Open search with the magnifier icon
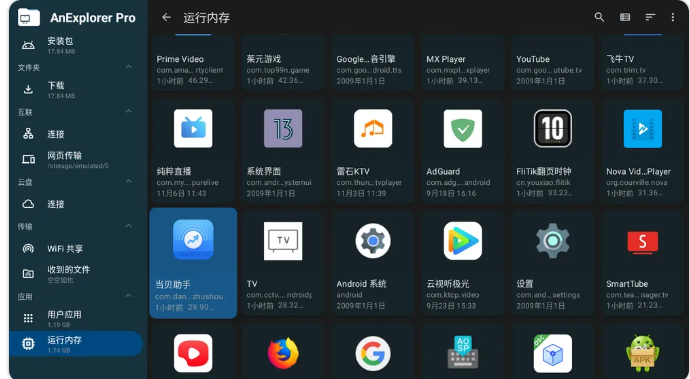Screen dimensions: 690x379 click(x=599, y=17)
